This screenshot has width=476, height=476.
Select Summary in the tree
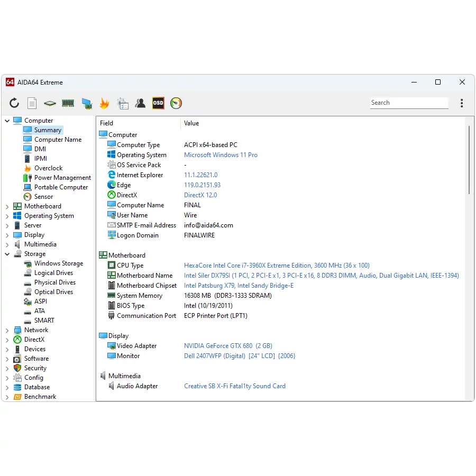pos(43,130)
